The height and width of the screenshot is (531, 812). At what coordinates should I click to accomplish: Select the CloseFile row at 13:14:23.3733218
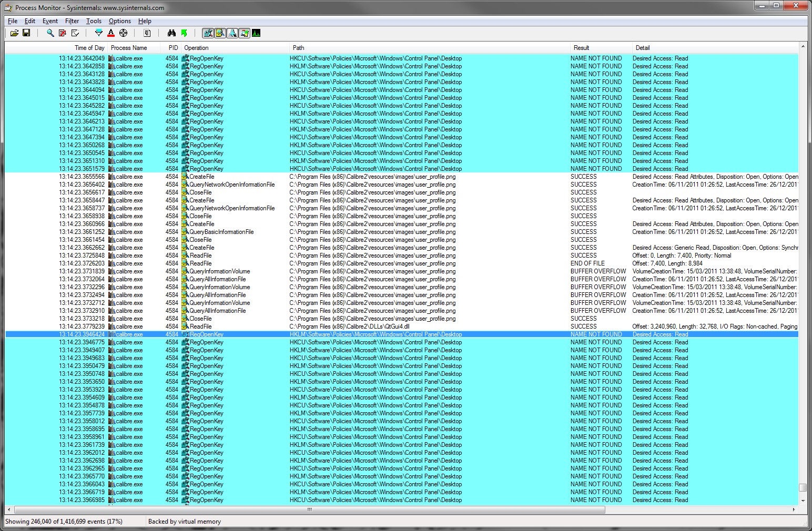pyautogui.click(x=402, y=319)
